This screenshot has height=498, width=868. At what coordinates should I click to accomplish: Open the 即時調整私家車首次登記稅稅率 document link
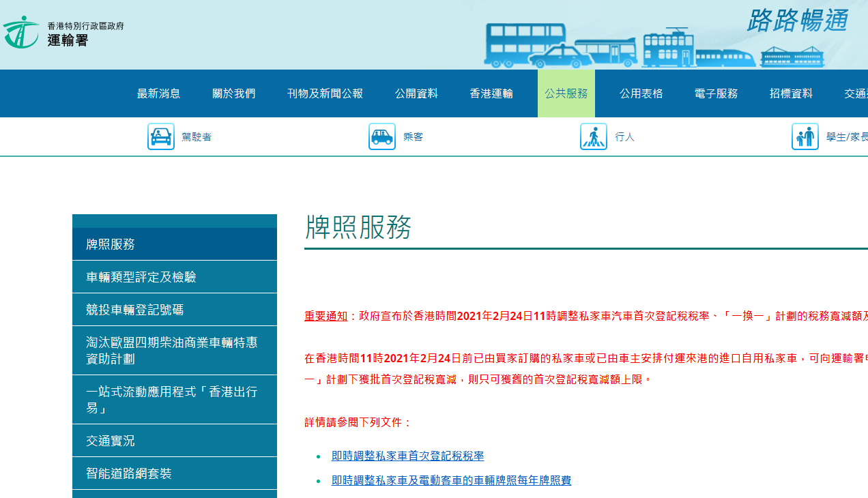coord(407,456)
